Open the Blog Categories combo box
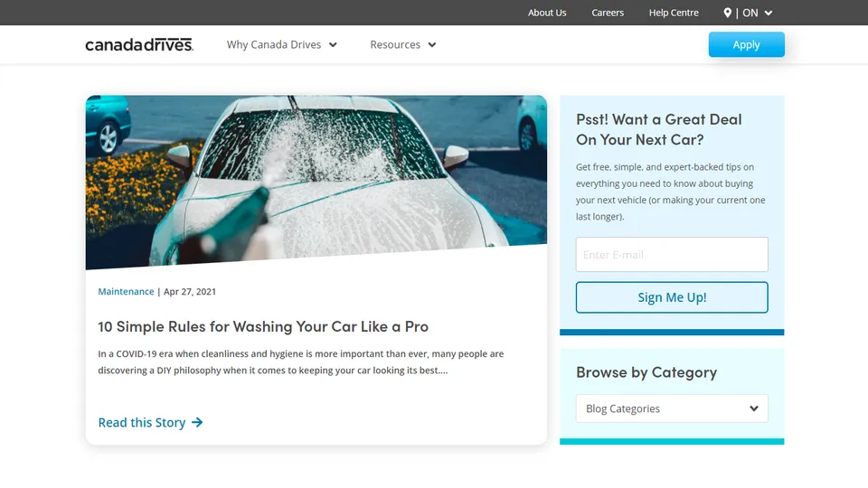Image resolution: width=868 pixels, height=488 pixels. [672, 408]
